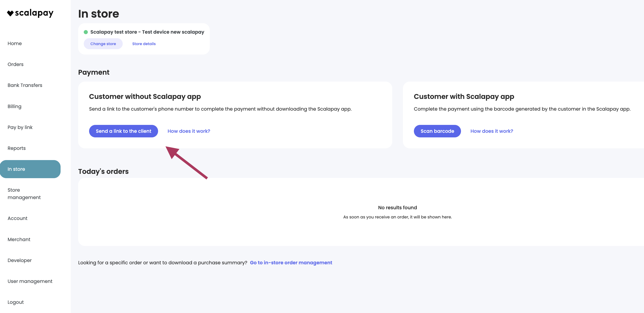Open User management page

coord(30,281)
